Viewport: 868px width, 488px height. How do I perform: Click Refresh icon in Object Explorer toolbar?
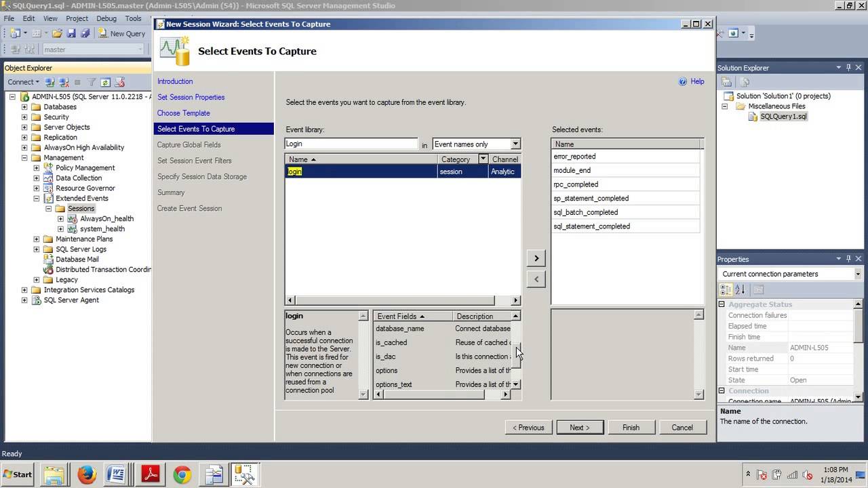coord(105,82)
